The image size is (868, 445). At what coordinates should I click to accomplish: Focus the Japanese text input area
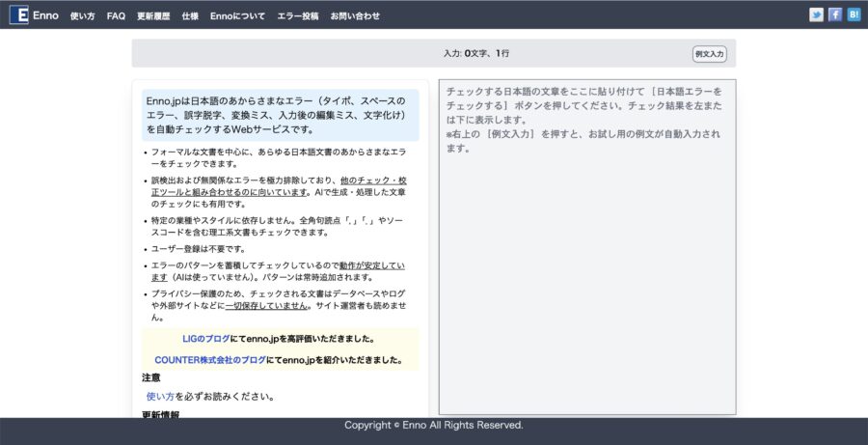(587, 246)
